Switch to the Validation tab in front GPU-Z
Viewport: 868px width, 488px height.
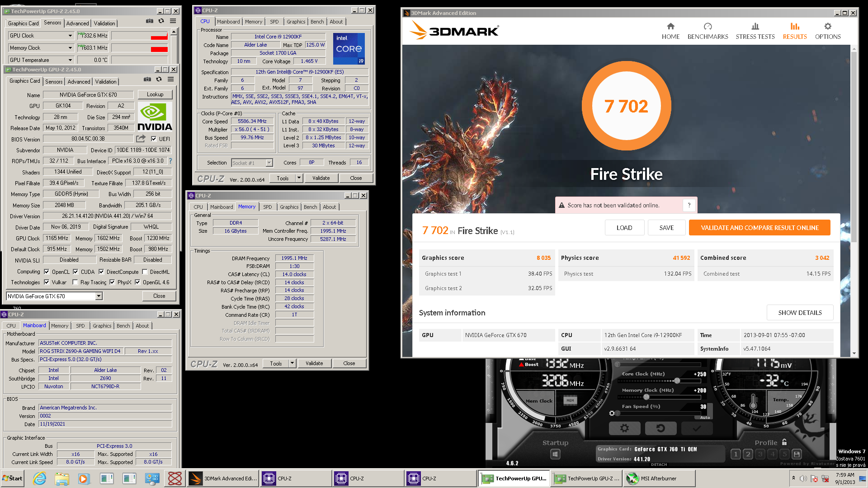click(106, 82)
